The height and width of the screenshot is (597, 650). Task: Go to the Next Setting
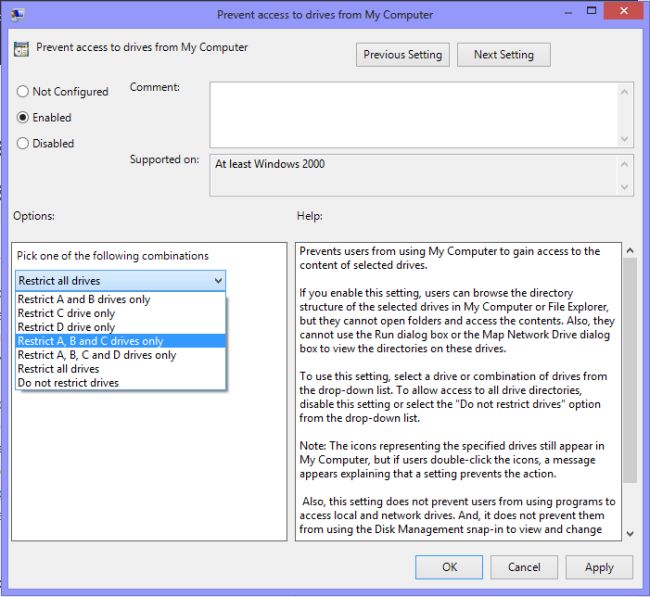click(504, 55)
